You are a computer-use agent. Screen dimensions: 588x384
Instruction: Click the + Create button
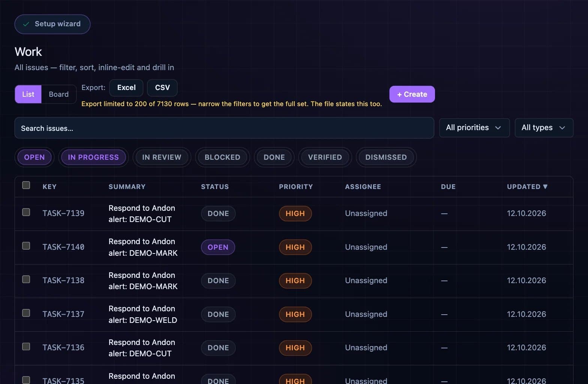coord(412,94)
